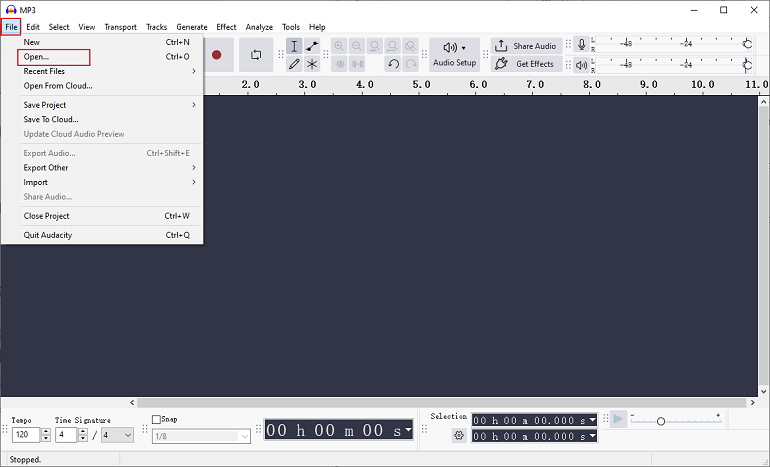Click Silence audio selection icon
Image resolution: width=770 pixels, height=467 pixels.
pyautogui.click(x=357, y=64)
